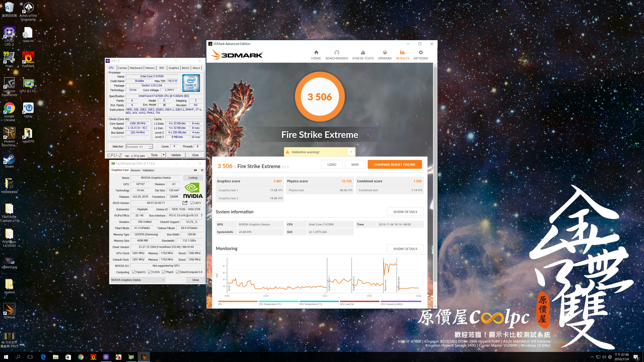
Task: Open the GPU-Z hamburger menu
Action: [x=202, y=170]
